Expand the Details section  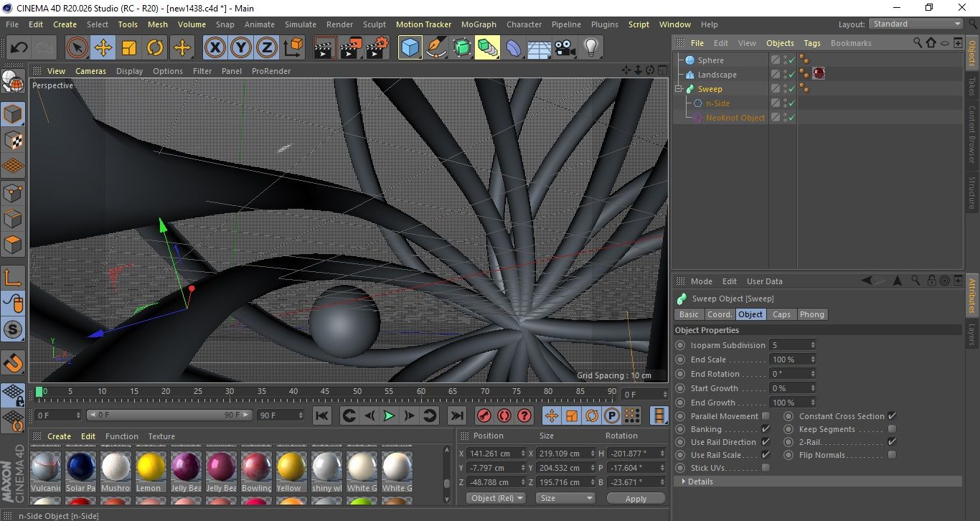pos(683,482)
